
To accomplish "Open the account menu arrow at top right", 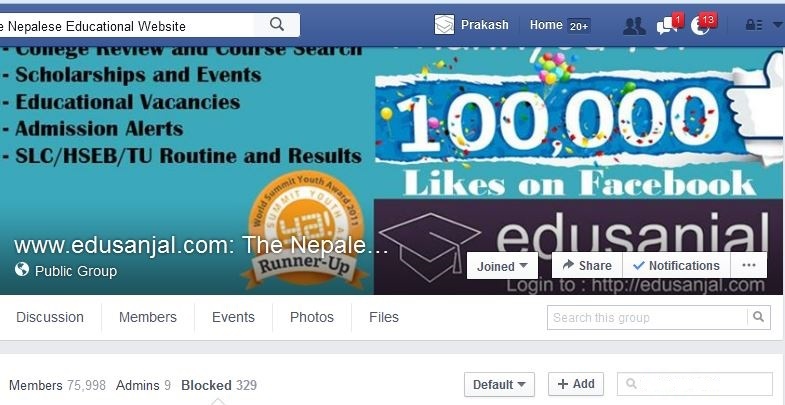I will [776, 25].
